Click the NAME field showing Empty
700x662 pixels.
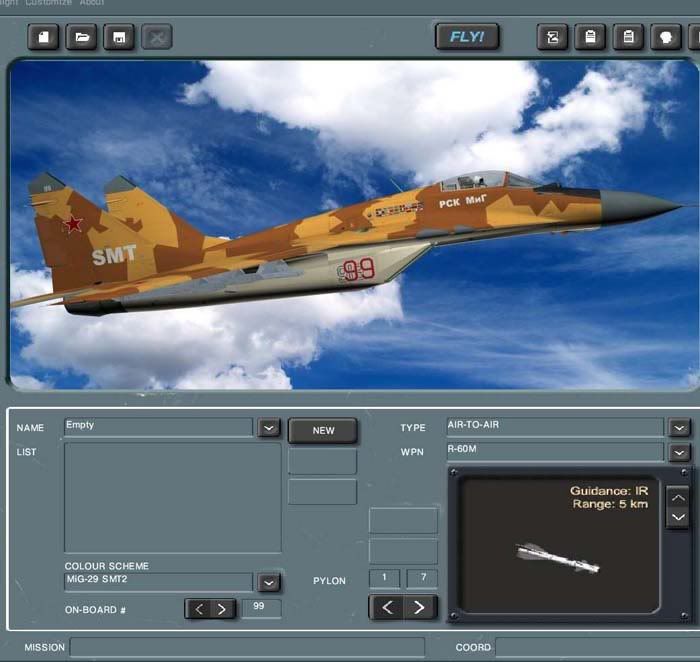[x=158, y=427]
